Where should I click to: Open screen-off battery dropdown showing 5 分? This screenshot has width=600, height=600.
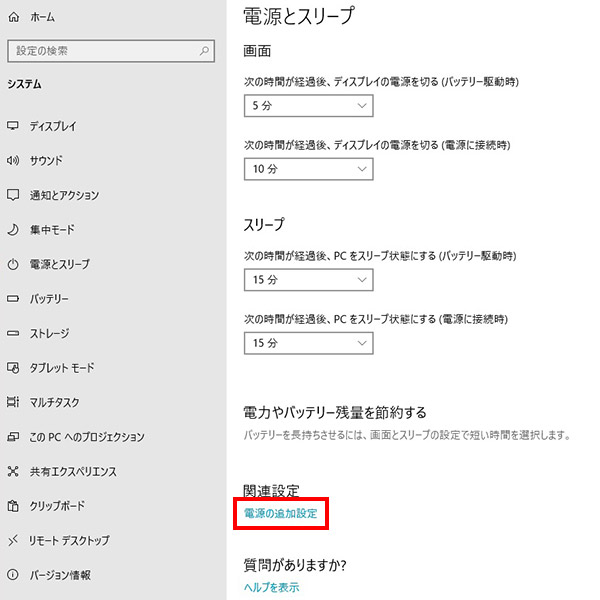(x=308, y=106)
